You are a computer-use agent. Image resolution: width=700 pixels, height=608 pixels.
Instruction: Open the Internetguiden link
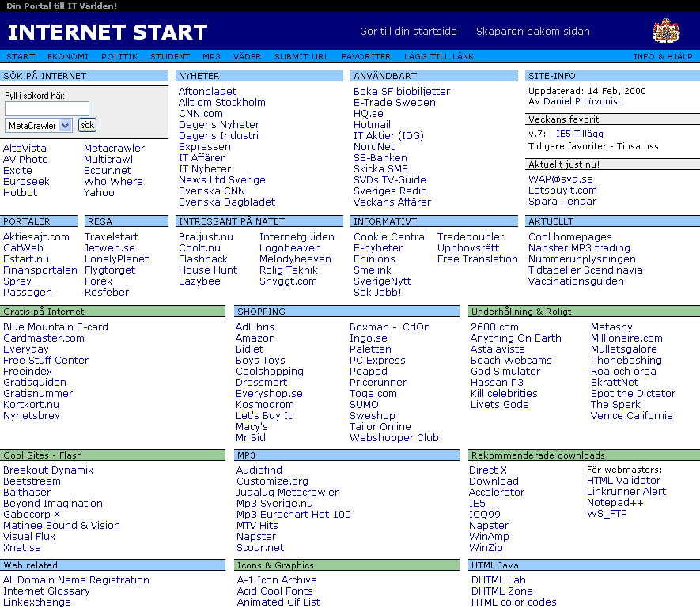pos(297,237)
